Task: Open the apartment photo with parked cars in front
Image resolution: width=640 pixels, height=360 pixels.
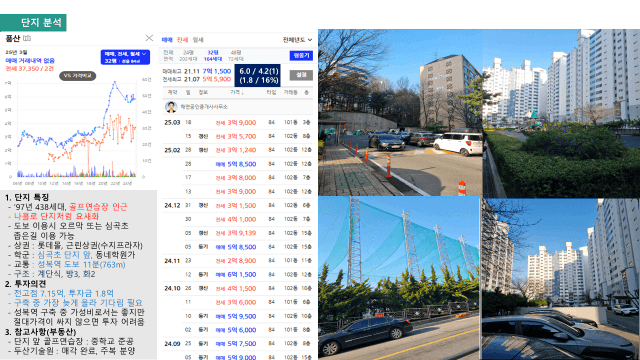Action: 560,280
